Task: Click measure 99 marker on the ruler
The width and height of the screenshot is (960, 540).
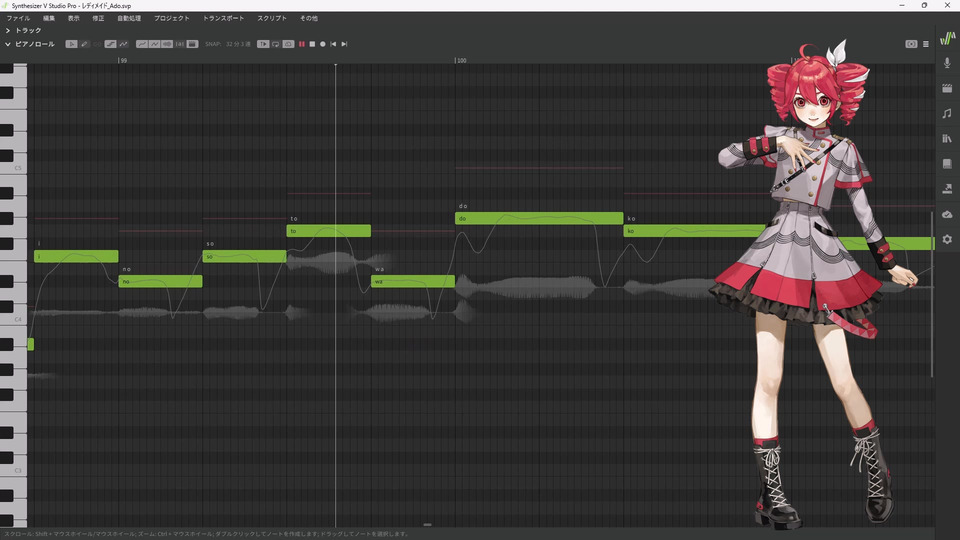Action: [x=122, y=61]
